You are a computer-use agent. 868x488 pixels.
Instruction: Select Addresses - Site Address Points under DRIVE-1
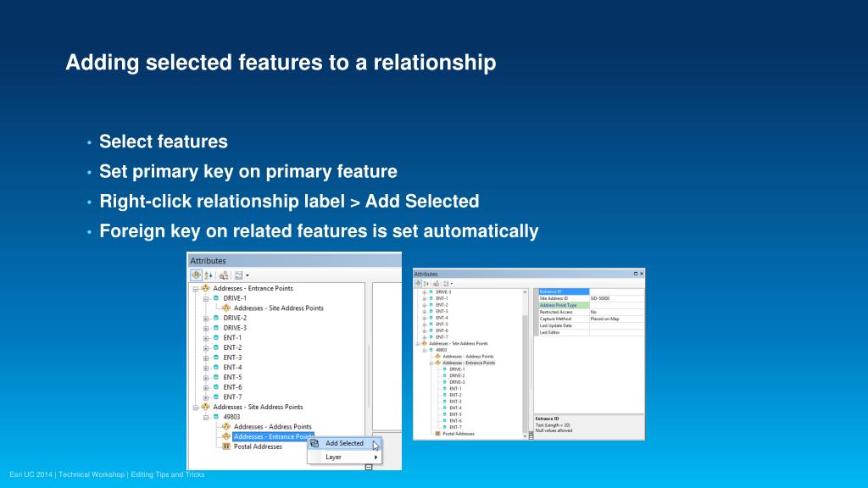[278, 308]
